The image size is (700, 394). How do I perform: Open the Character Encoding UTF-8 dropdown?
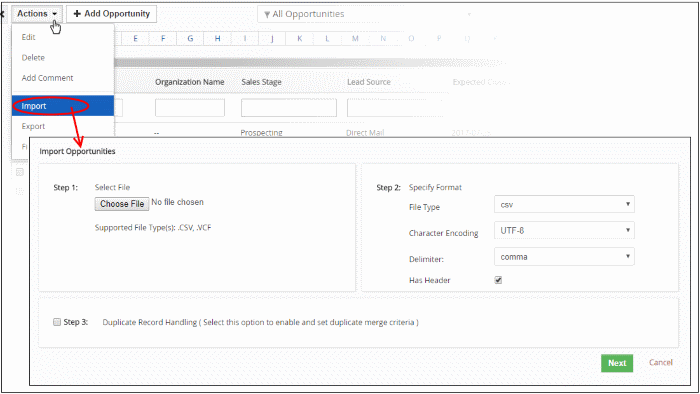click(564, 230)
